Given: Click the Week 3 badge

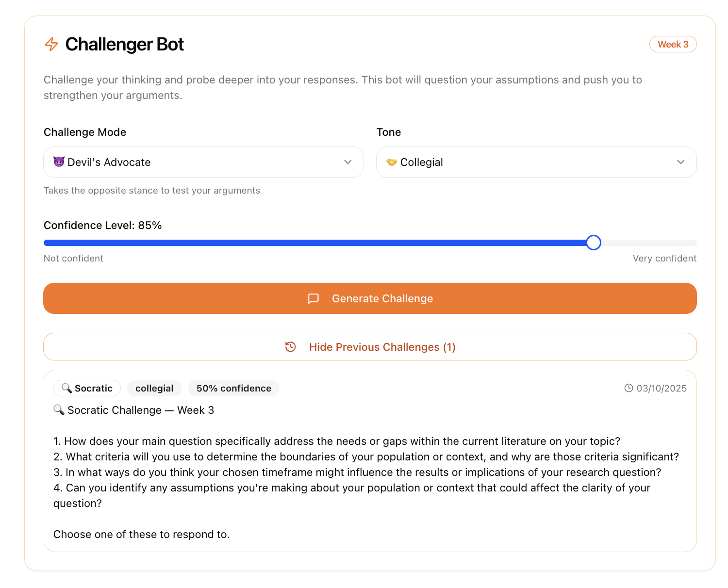Looking at the screenshot, I should 673,44.
